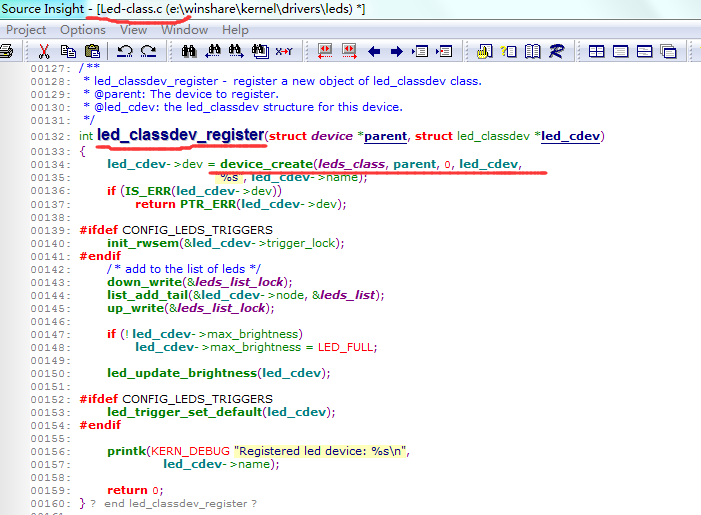Click KERN_DEBUG macro on line 156

click(190, 451)
